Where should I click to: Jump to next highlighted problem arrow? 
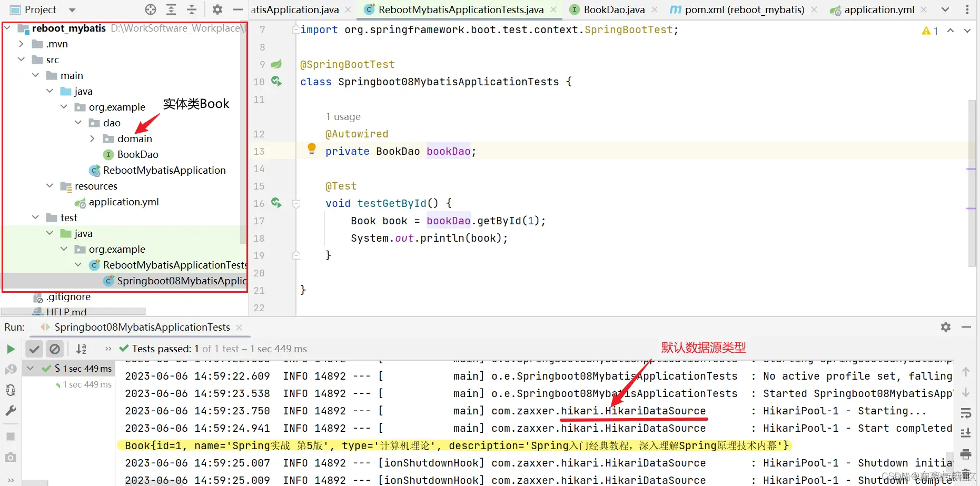click(x=967, y=31)
